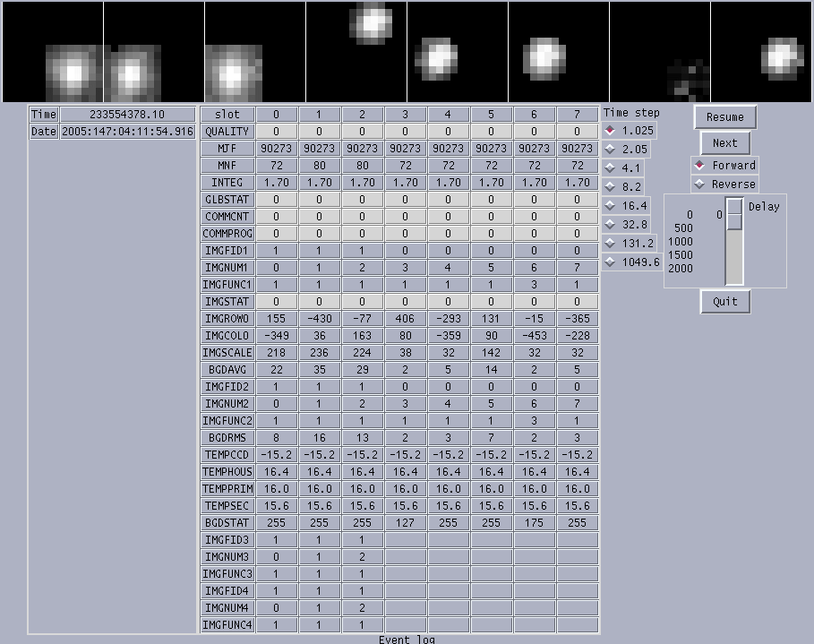Select the 1049.6 time step option

click(632, 262)
